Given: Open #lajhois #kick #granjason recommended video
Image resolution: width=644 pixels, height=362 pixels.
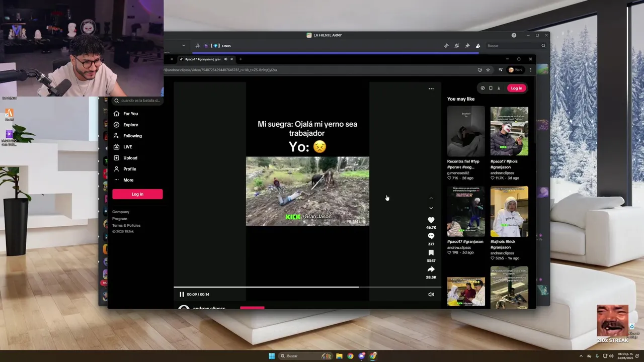Looking at the screenshot, I should click(x=509, y=212).
